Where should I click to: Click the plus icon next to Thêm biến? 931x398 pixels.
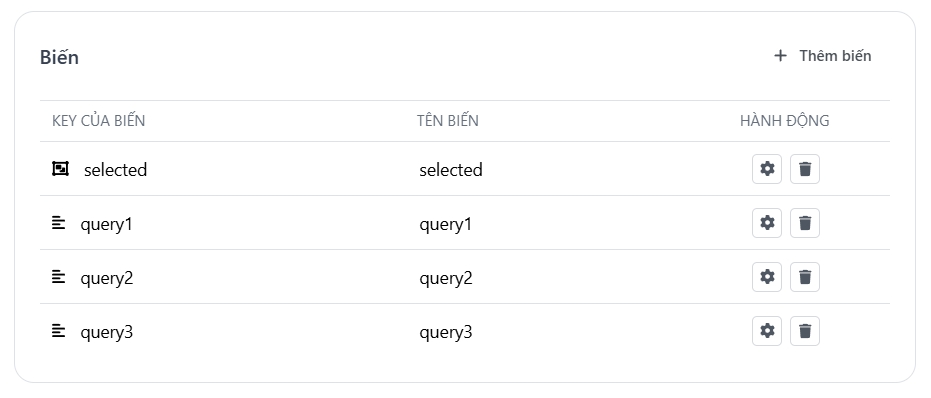[780, 56]
